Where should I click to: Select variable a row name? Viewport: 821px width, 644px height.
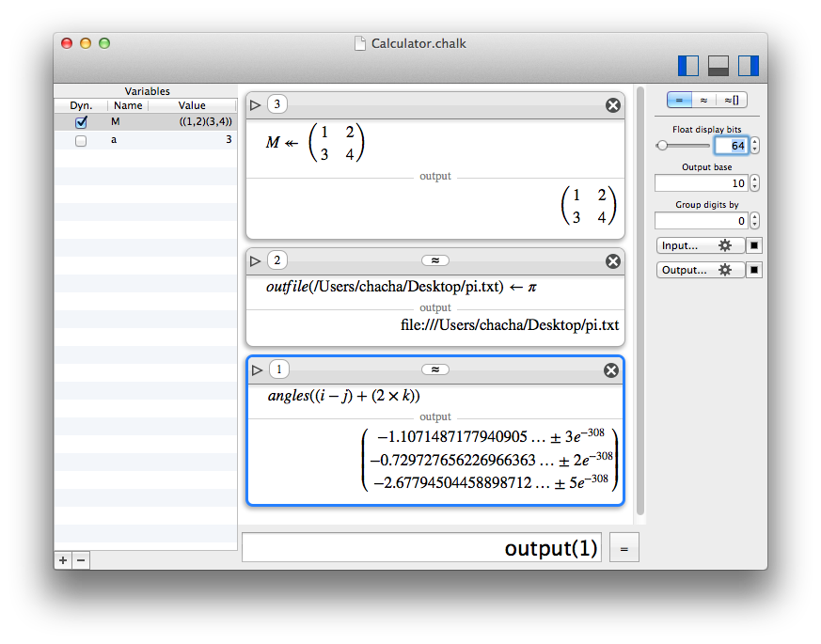tap(114, 140)
